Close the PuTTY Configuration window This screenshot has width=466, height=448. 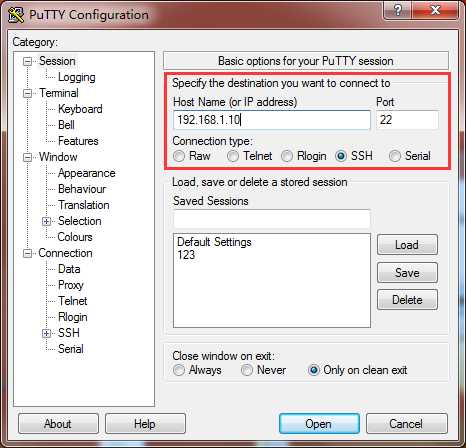(x=435, y=10)
